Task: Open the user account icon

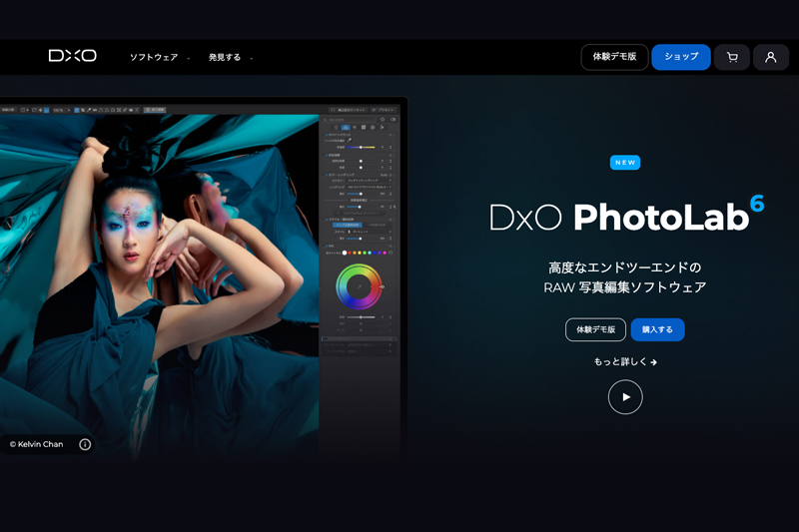Action: (770, 57)
